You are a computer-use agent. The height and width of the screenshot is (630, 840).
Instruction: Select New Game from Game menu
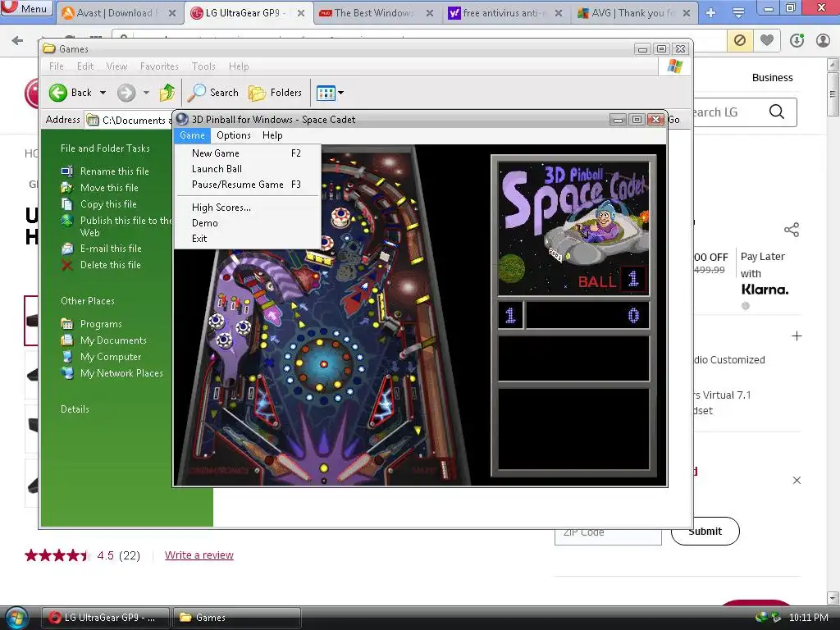[x=247, y=153]
